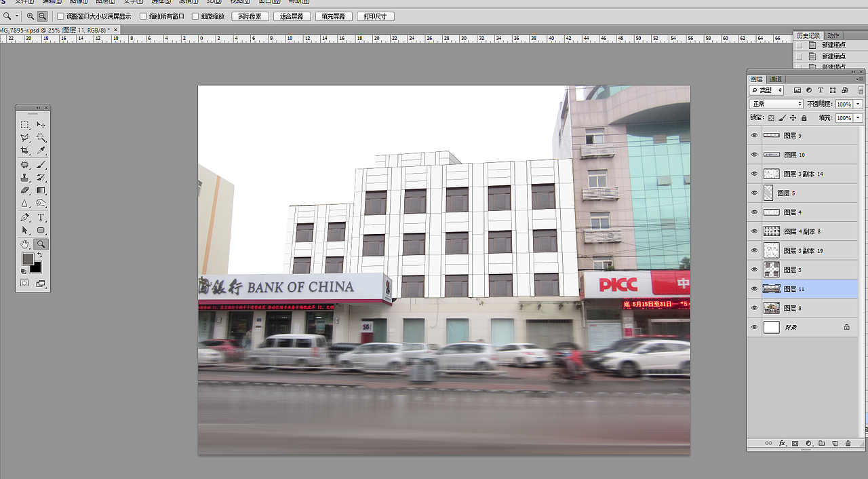
Task: Select the Sponge tool
Action: click(41, 204)
